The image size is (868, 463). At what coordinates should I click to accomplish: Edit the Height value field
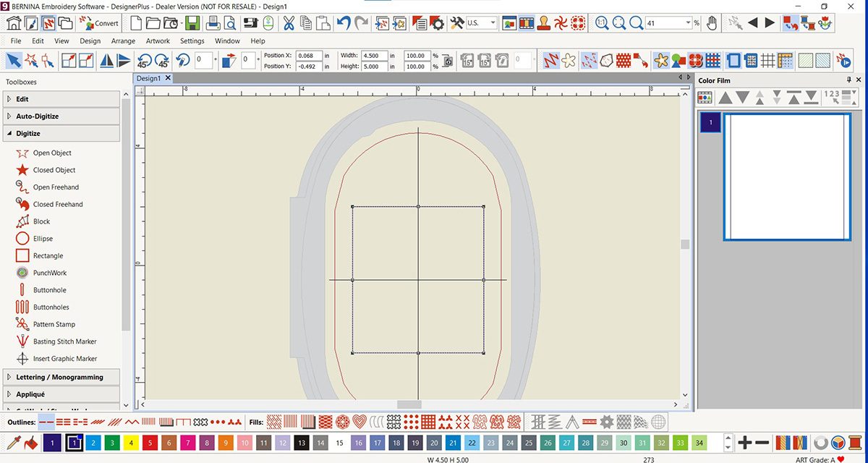click(375, 67)
